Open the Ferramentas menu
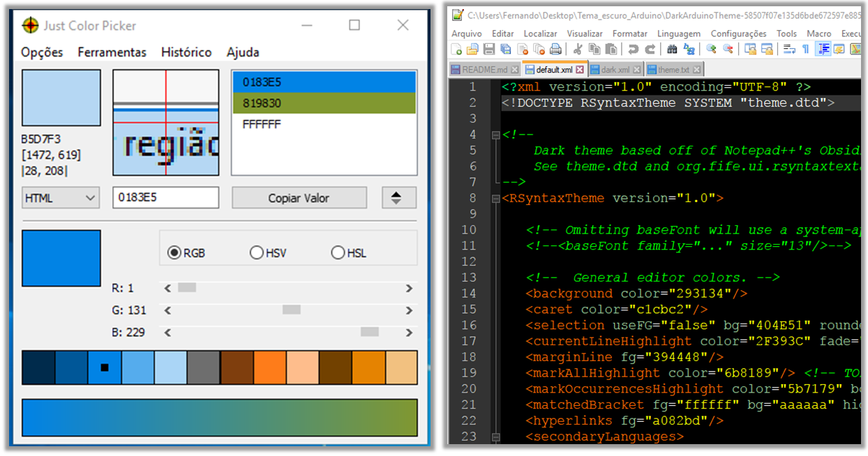The height and width of the screenshot is (456, 868). (x=112, y=52)
